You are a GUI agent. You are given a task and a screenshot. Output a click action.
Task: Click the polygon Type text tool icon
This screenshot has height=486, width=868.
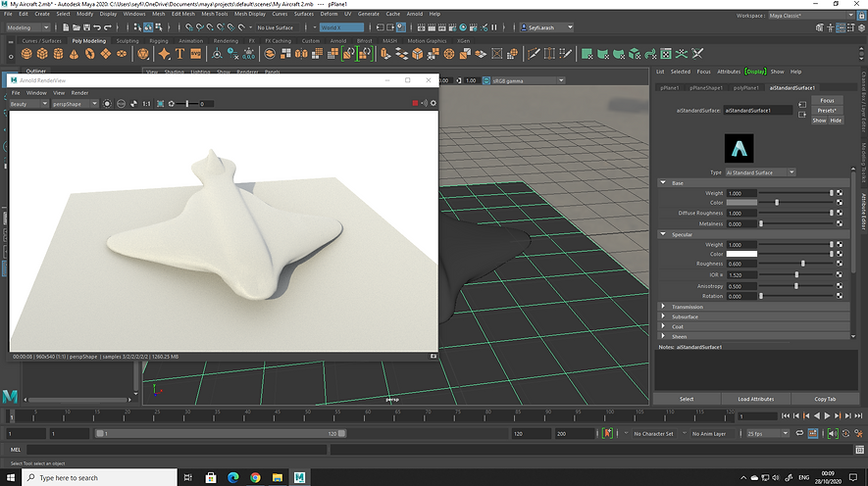pyautogui.click(x=179, y=54)
